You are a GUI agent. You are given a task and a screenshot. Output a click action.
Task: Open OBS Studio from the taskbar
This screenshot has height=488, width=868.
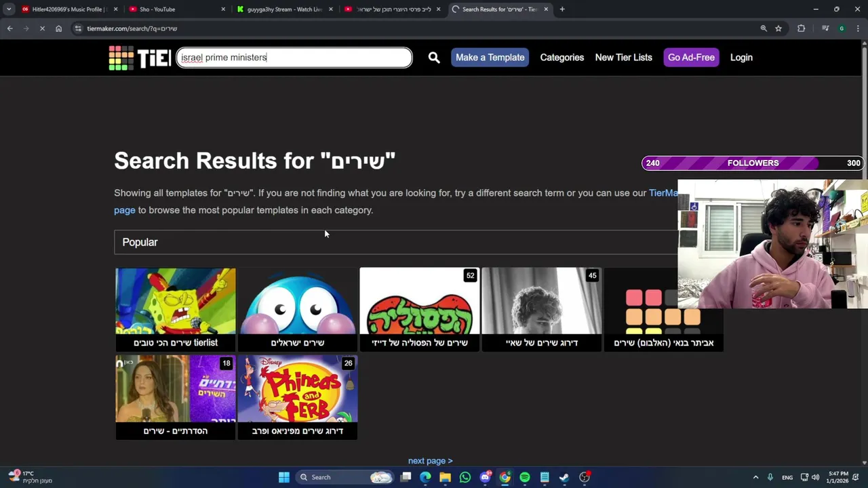[x=585, y=477]
